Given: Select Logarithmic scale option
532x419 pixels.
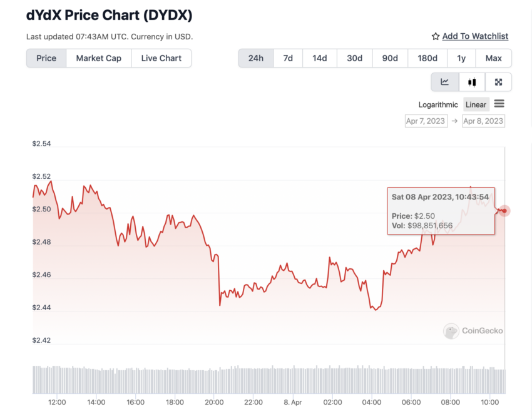Looking at the screenshot, I should pos(438,104).
